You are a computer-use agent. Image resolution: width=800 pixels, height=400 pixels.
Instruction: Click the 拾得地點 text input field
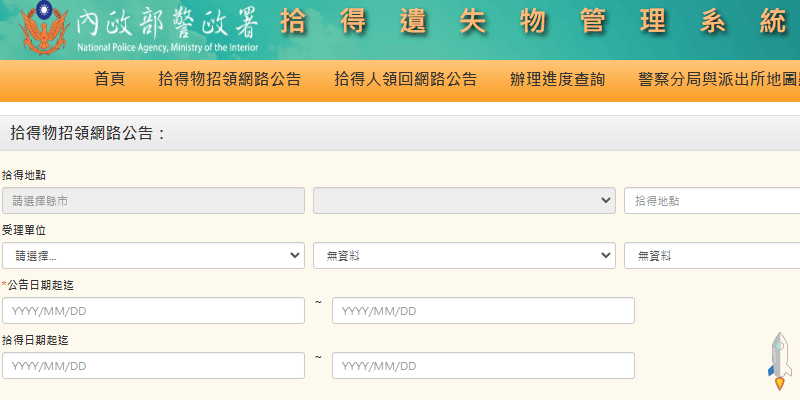pos(712,200)
